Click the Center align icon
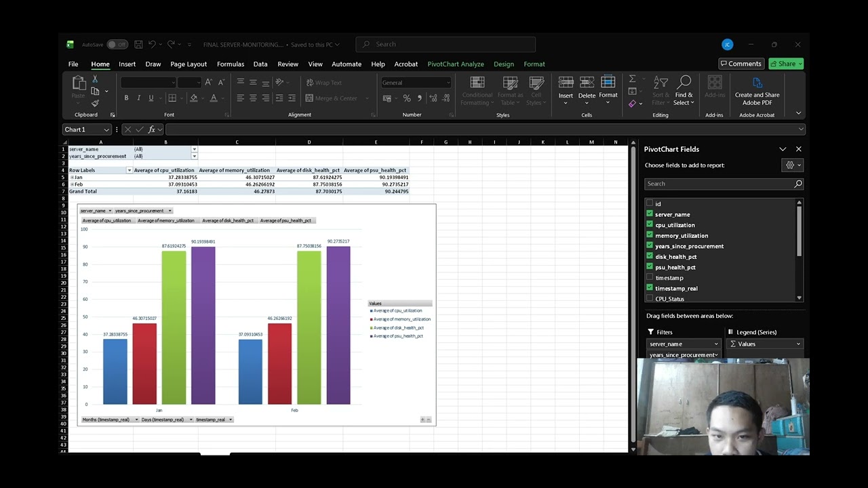The width and height of the screenshot is (868, 488). tap(253, 98)
